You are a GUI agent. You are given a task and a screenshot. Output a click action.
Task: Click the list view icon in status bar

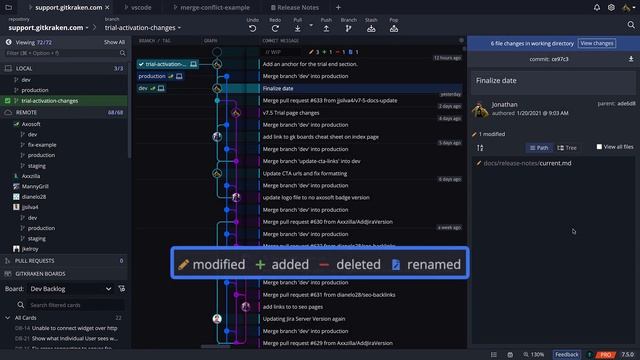tap(493, 355)
